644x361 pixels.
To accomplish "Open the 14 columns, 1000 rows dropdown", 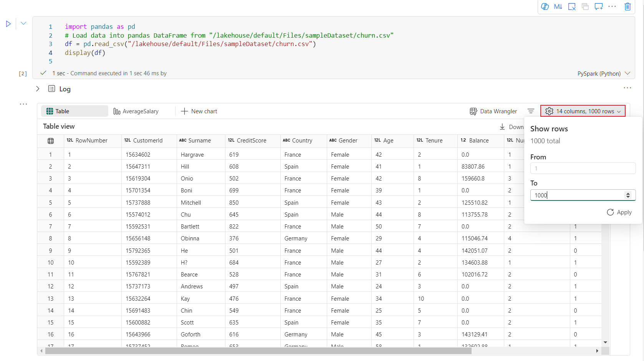I will pyautogui.click(x=583, y=111).
